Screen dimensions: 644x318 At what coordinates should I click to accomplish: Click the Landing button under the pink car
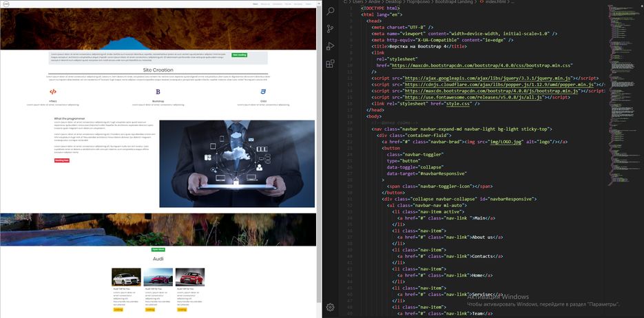coord(150,310)
